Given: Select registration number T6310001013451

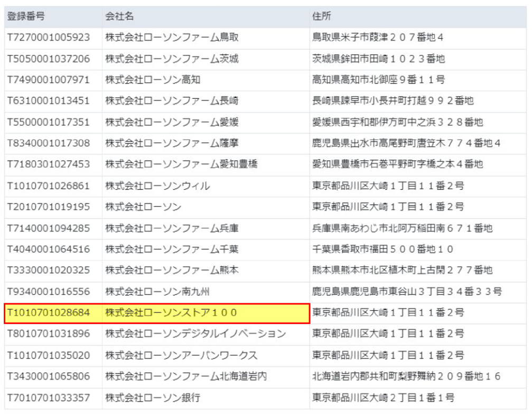Looking at the screenshot, I should click(49, 101).
